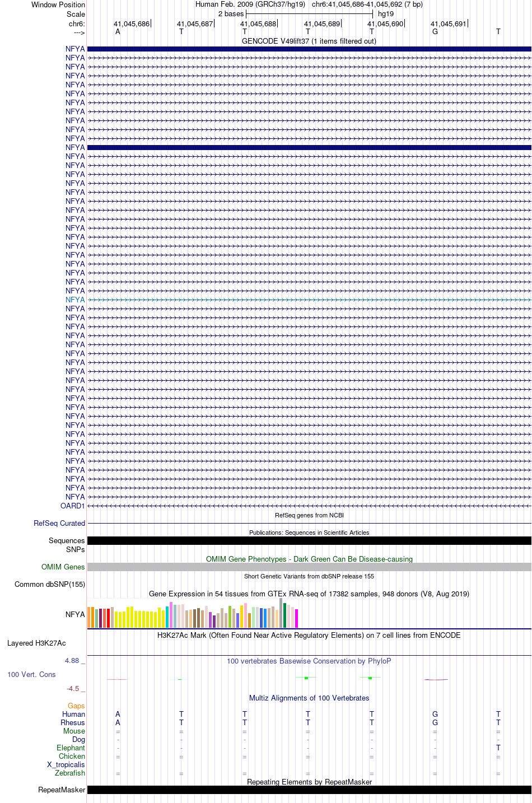Open Short Genetic Variants from dbSNP title

309,576
